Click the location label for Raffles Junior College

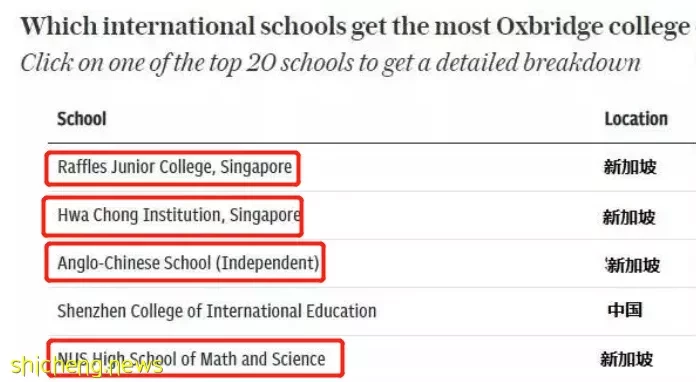630,167
